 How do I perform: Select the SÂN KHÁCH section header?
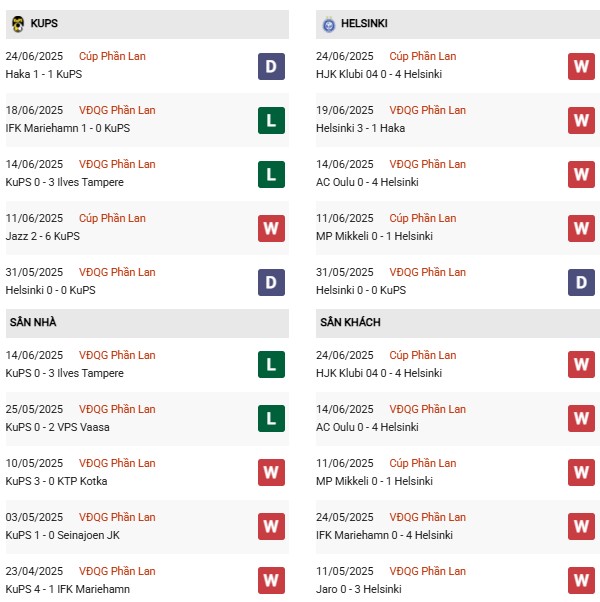click(458, 322)
